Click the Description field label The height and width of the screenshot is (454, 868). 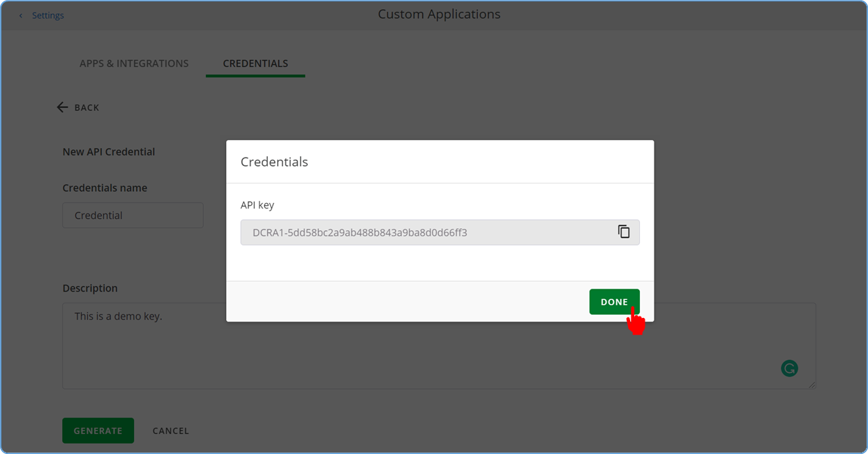tap(90, 288)
